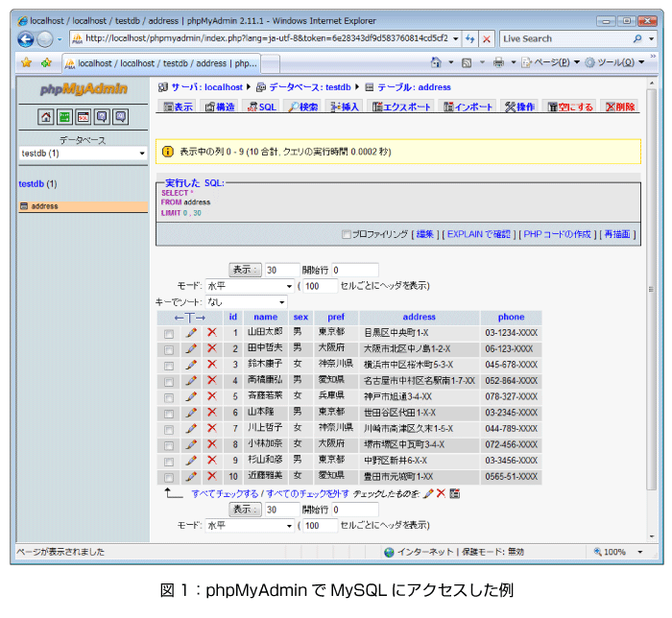Open the testdb (1) database dropdown
Screen dimensions: 672x618
click(83, 154)
